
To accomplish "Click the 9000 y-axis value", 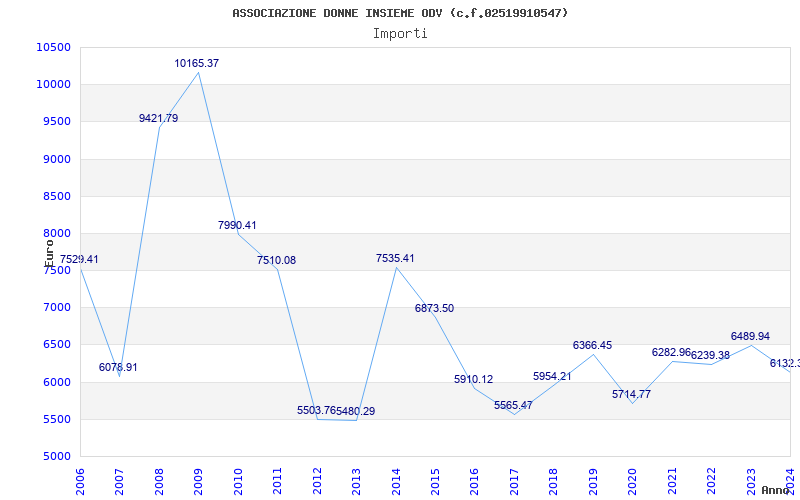I will tap(56, 159).
